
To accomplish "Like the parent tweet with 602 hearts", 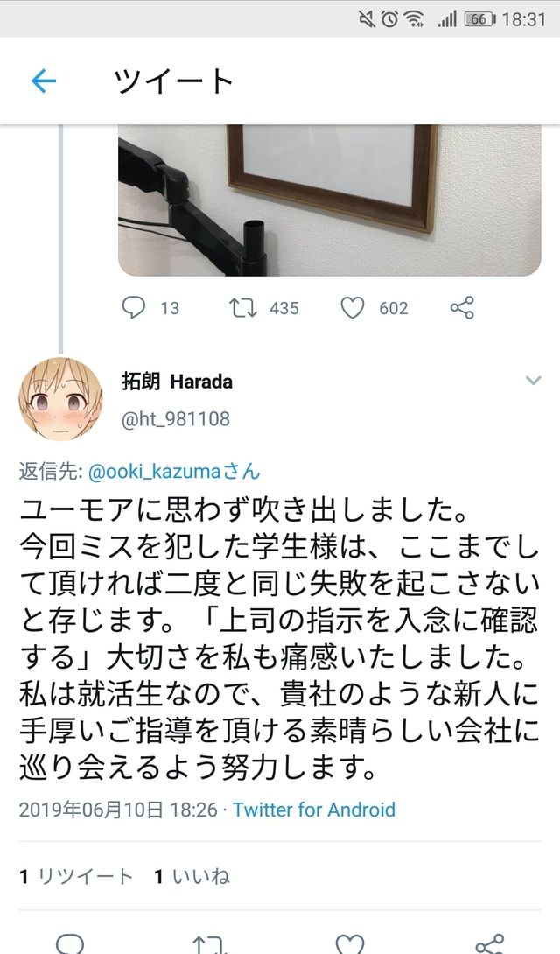I will coord(352,308).
